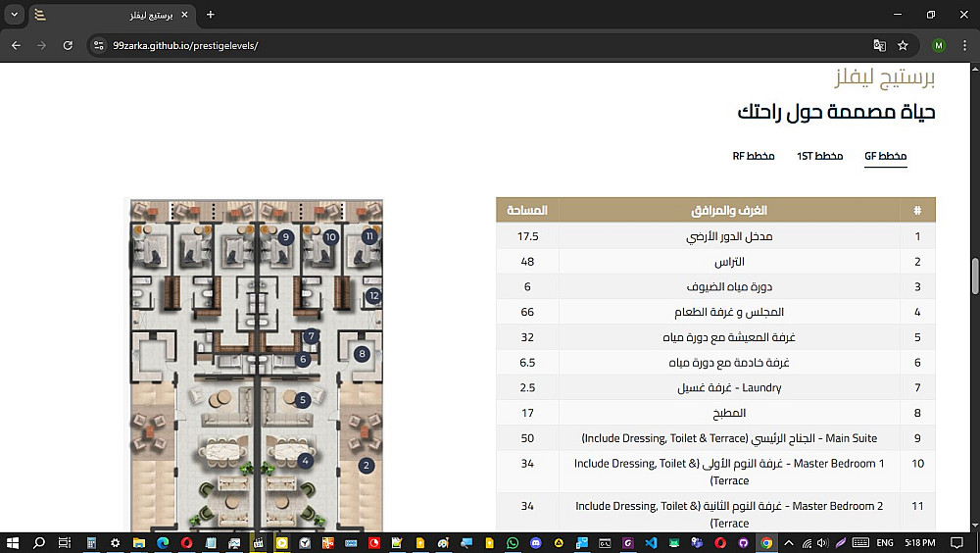The height and width of the screenshot is (553, 980).
Task: Go back to the previous page
Action: (x=17, y=45)
